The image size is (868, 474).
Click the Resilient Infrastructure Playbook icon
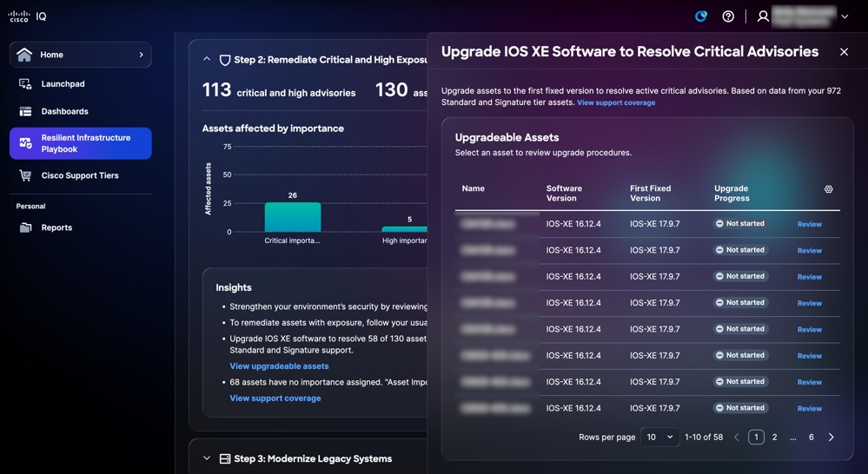pyautogui.click(x=25, y=143)
